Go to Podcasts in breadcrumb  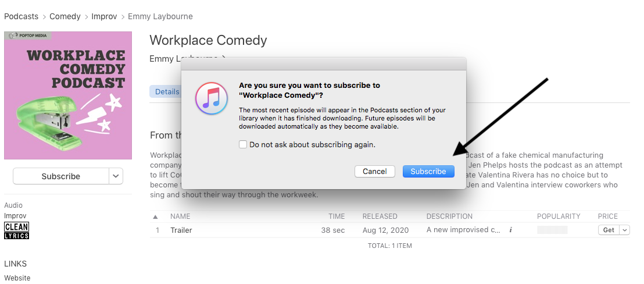coord(22,16)
